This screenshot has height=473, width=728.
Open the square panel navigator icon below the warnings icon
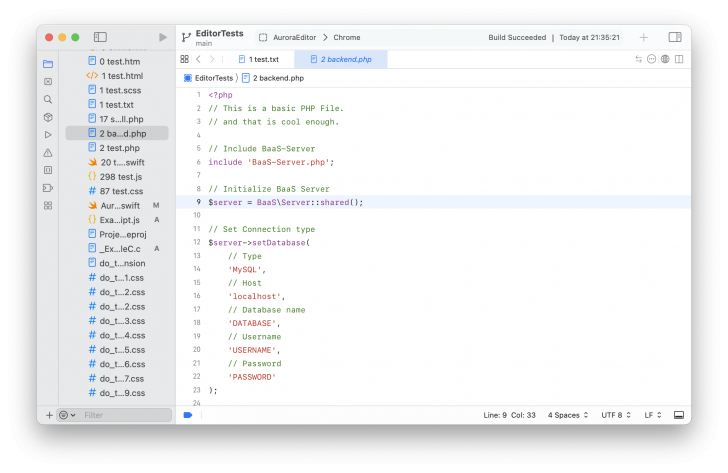(x=48, y=170)
